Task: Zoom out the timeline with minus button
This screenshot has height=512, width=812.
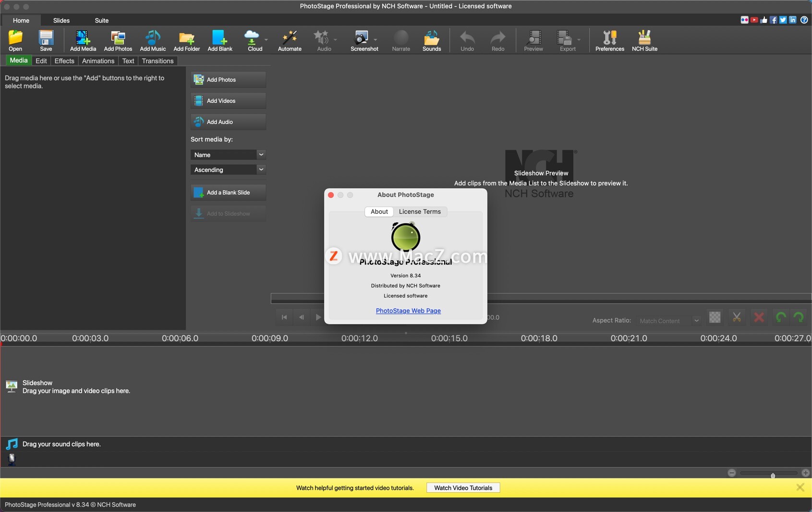Action: 732,473
